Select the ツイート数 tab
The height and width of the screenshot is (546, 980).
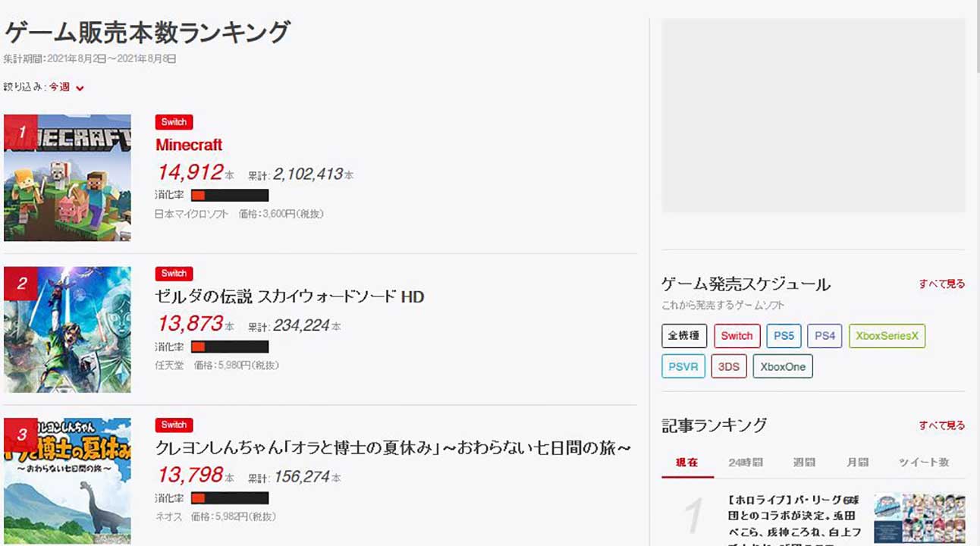pos(927,461)
